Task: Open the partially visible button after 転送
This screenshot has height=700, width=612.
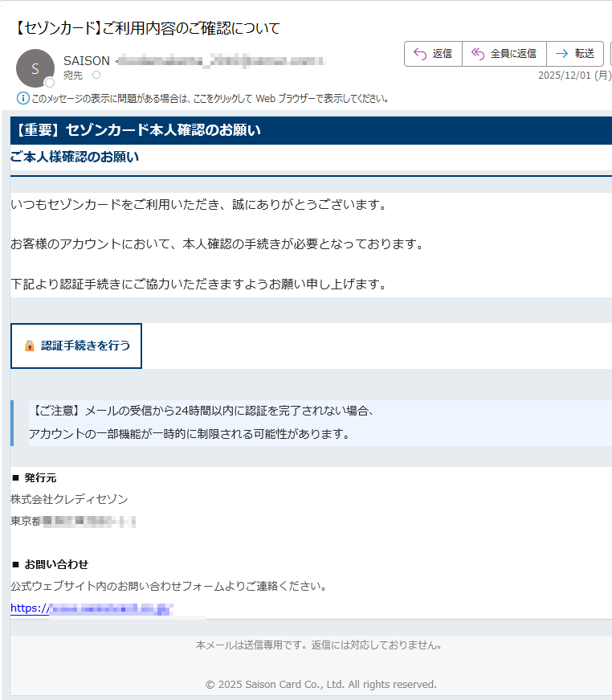Action: 610,54
